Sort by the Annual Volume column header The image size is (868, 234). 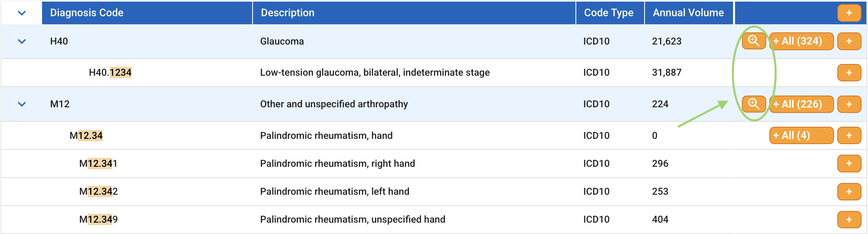[688, 13]
